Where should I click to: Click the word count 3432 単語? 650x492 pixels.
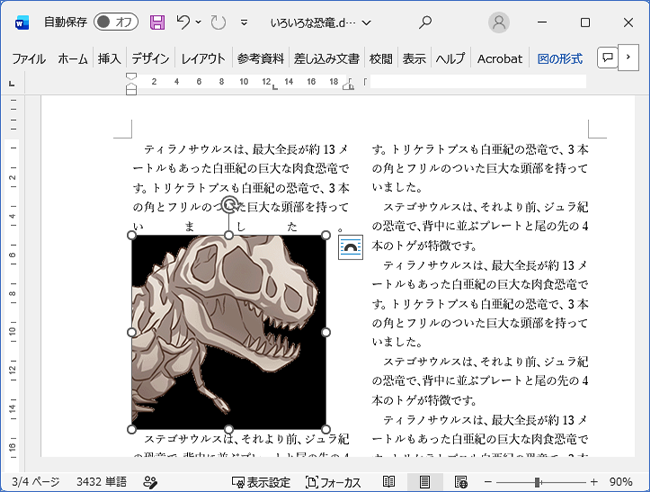[x=101, y=482]
